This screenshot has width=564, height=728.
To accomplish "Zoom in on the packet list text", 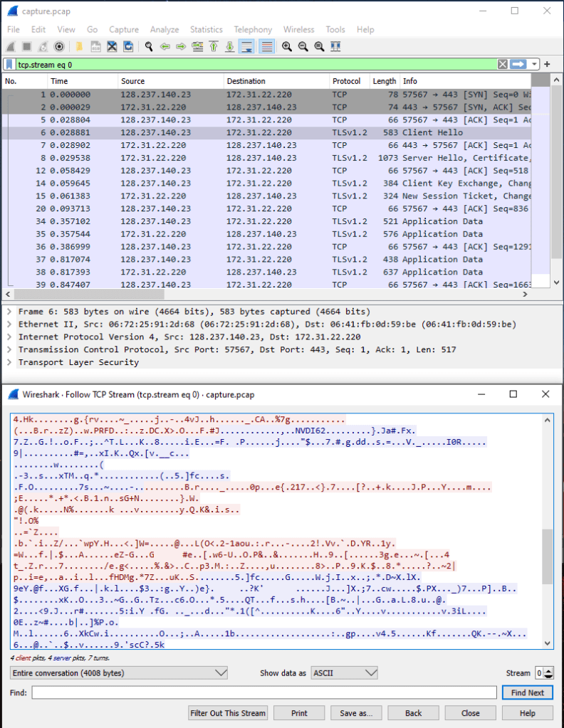I will (287, 46).
